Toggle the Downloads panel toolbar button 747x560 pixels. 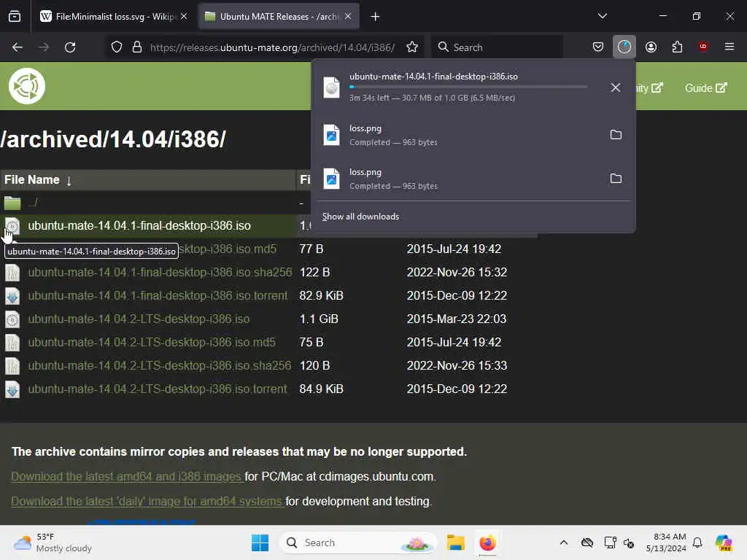coord(624,47)
